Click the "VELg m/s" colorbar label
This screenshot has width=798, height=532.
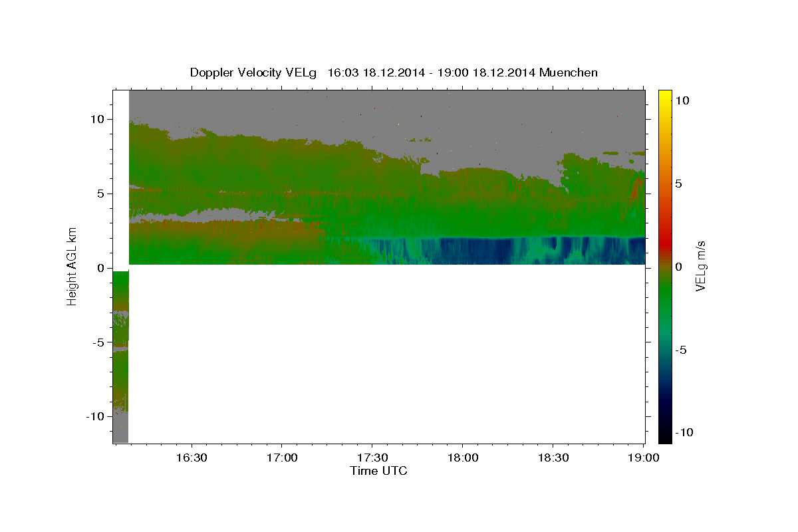pos(701,266)
